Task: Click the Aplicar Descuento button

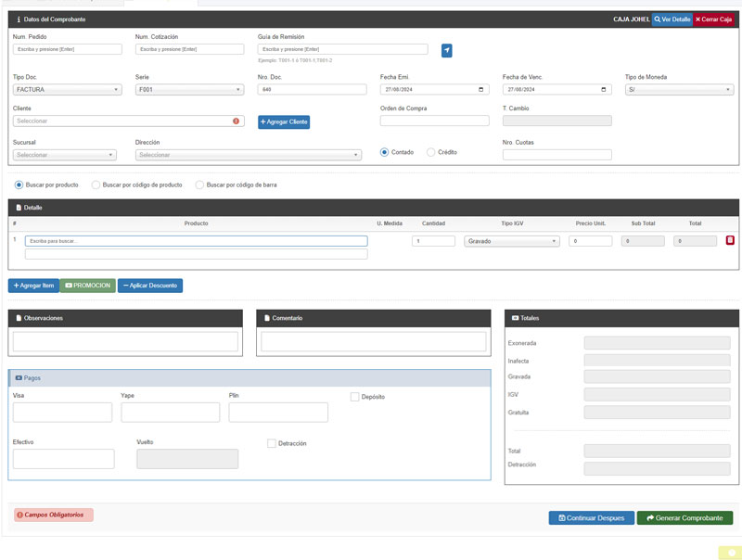Action: pyautogui.click(x=150, y=286)
